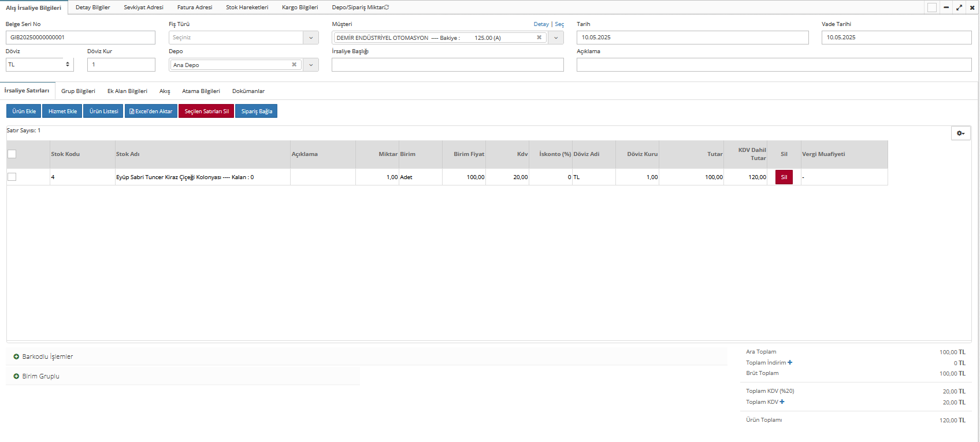Change currency using the Döviz TL stepper

(68, 64)
